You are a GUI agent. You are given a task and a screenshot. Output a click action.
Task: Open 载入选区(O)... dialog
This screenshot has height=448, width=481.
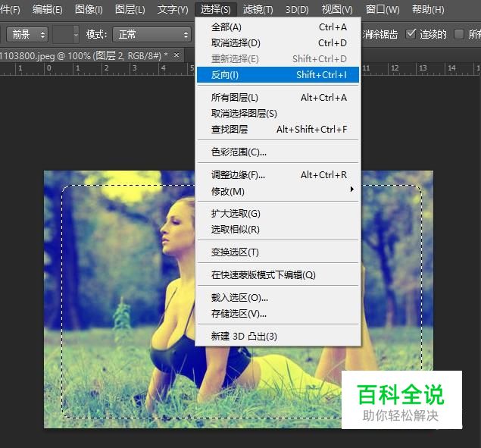click(278, 298)
